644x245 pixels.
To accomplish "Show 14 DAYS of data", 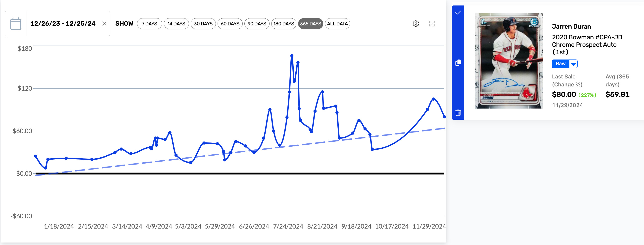I will pyautogui.click(x=176, y=24).
